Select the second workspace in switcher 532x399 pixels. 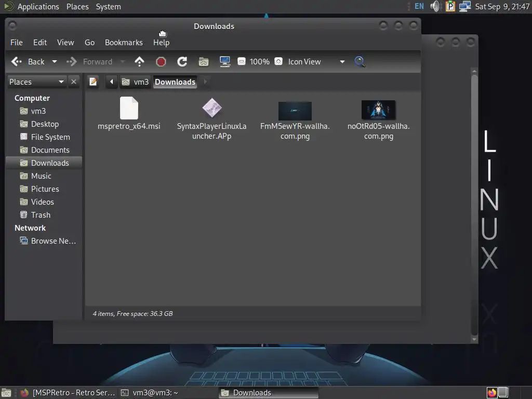(503, 393)
